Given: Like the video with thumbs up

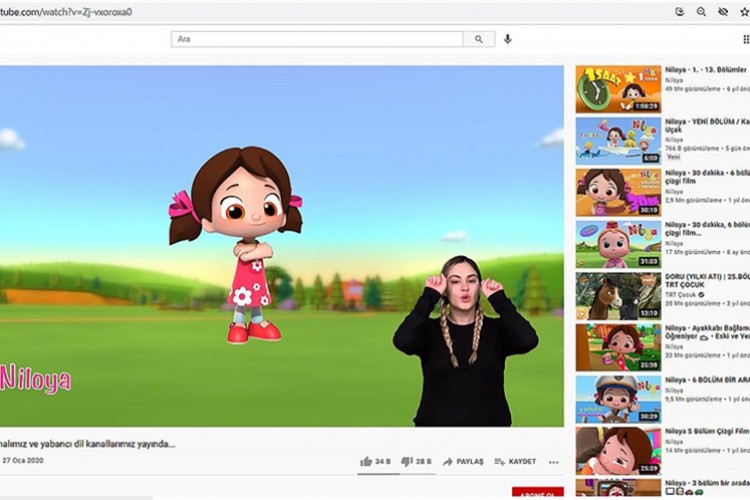Looking at the screenshot, I should (x=367, y=462).
